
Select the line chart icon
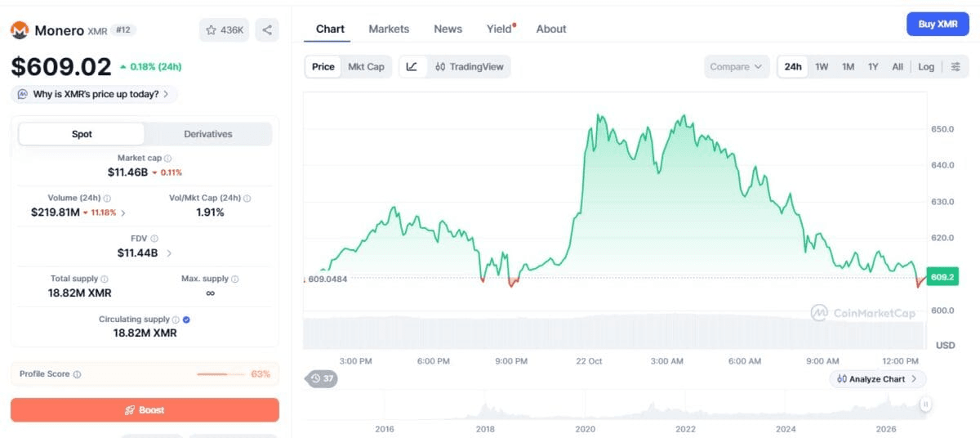(x=412, y=67)
